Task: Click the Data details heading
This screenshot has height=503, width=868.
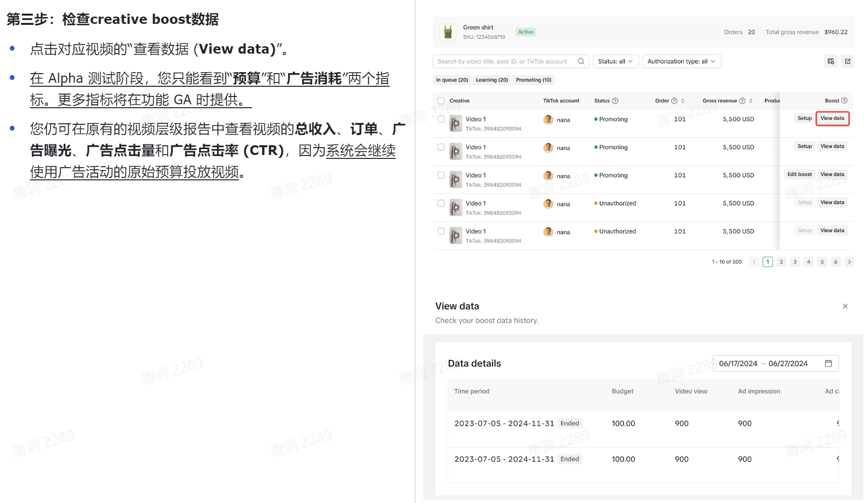Action: [474, 364]
